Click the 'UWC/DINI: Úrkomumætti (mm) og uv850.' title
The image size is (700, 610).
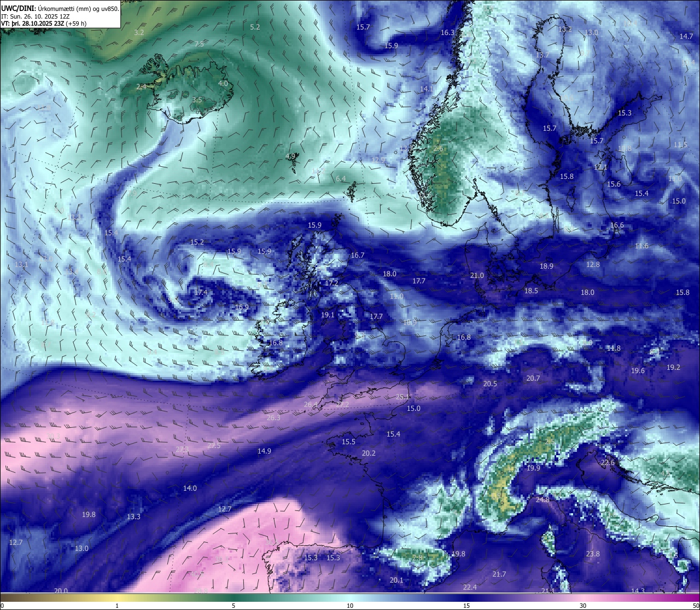coord(60,8)
